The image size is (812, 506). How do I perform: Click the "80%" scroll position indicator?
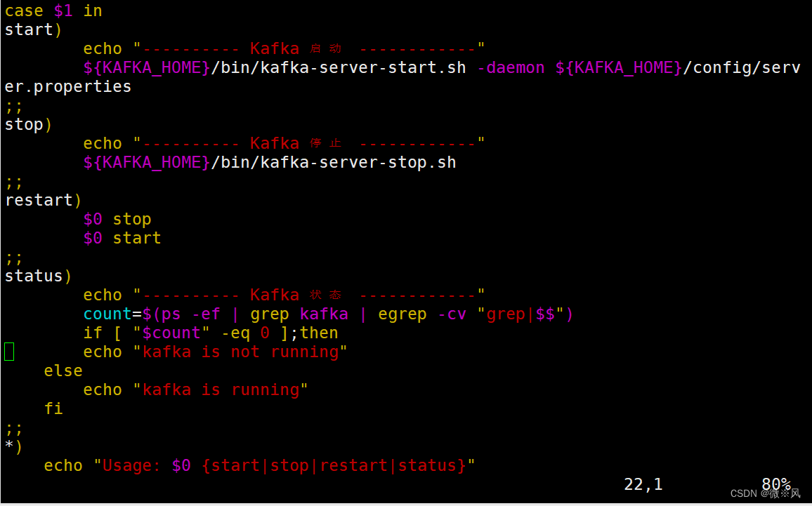click(775, 484)
